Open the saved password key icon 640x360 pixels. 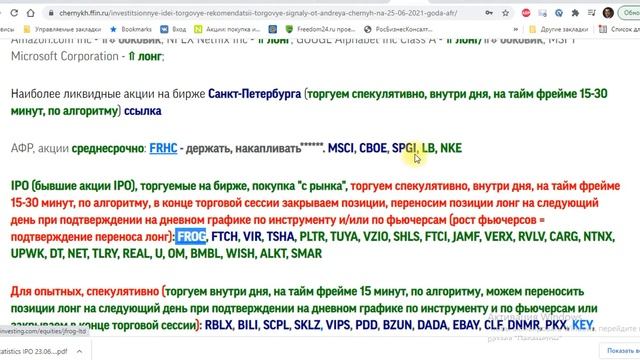point(489,13)
